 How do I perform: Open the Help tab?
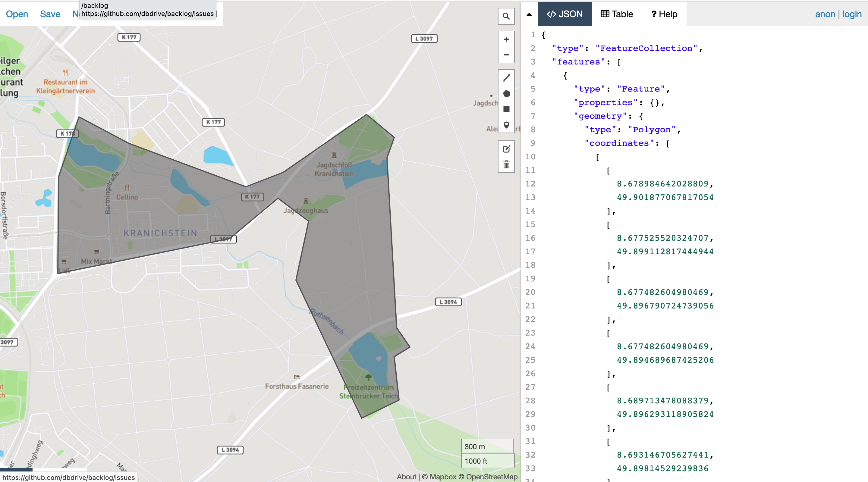coord(664,14)
